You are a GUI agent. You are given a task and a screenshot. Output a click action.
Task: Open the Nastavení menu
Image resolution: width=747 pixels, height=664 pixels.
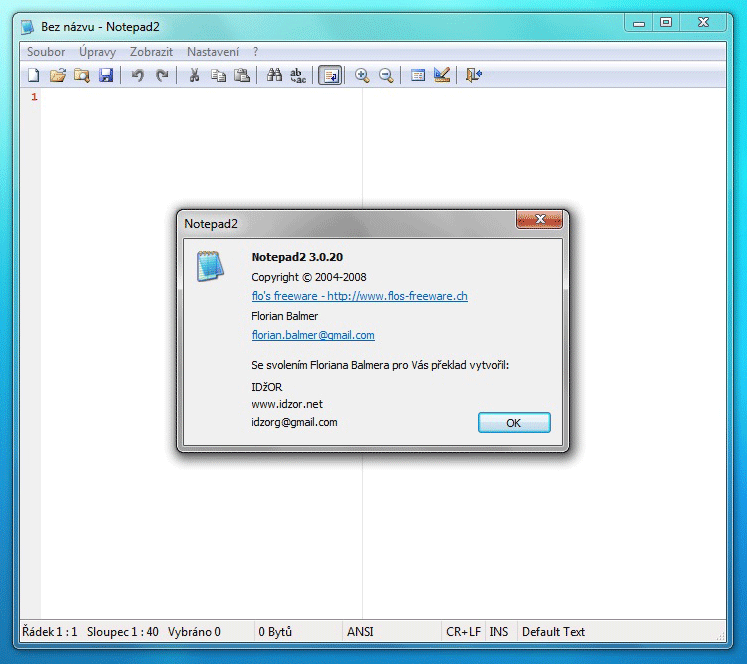(x=213, y=52)
